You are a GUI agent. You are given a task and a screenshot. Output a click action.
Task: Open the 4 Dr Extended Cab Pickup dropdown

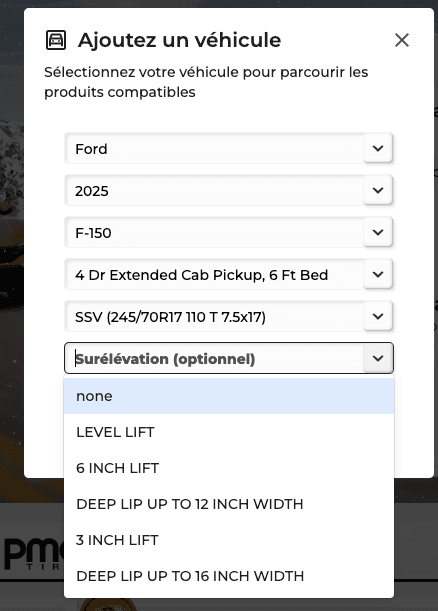(229, 275)
